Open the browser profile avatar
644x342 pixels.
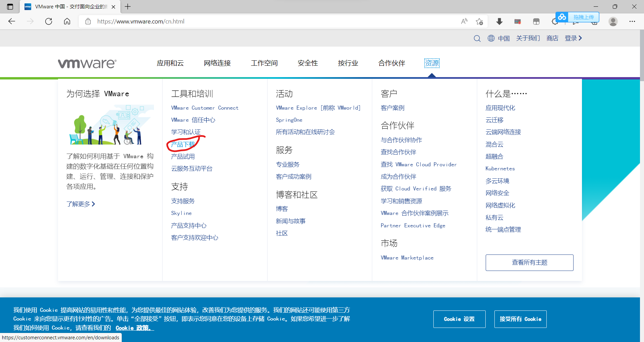[613, 21]
